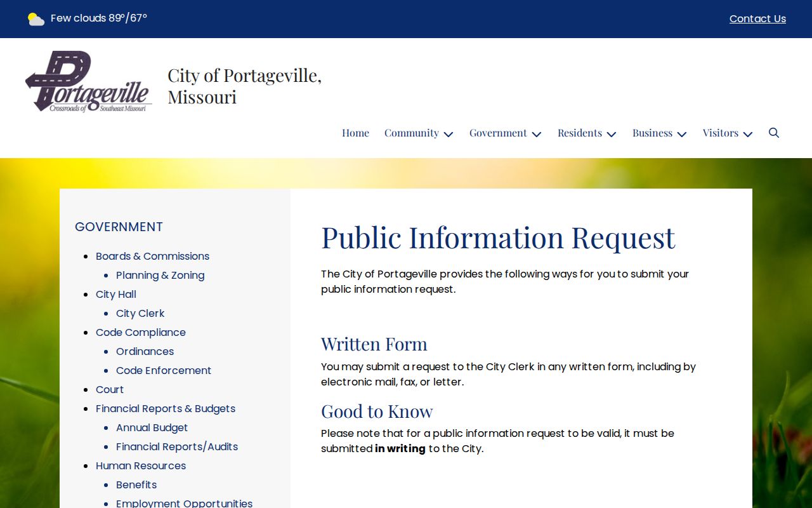812x508 pixels.
Task: Open the Benefits sidebar link
Action: (136, 485)
